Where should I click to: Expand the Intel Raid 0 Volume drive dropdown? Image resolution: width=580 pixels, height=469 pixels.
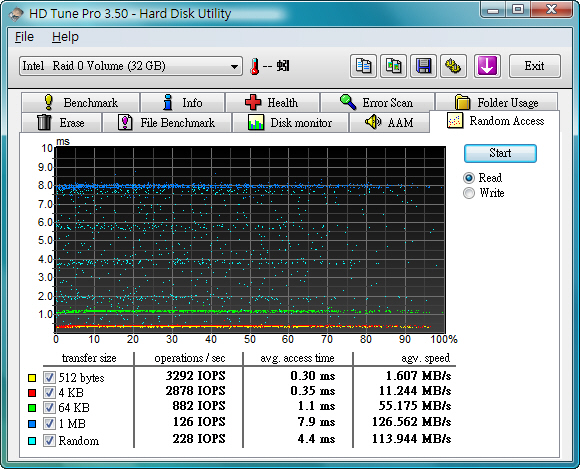(131, 66)
